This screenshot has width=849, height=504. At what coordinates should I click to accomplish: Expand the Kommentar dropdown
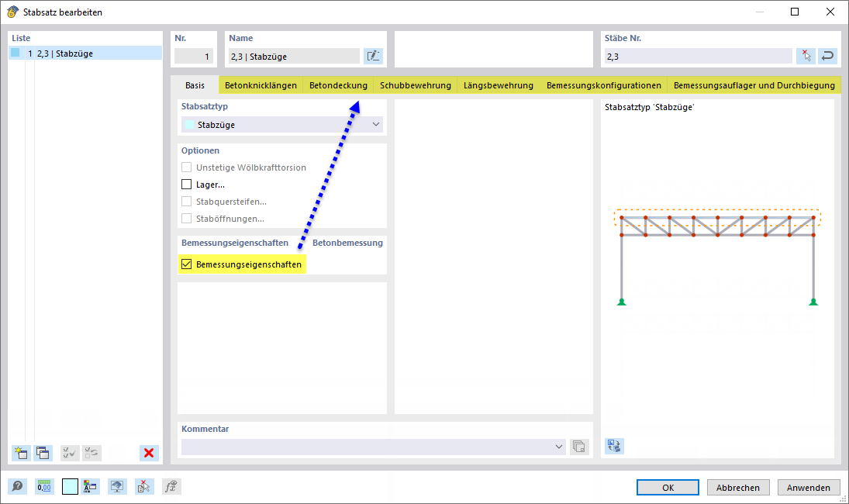click(559, 447)
